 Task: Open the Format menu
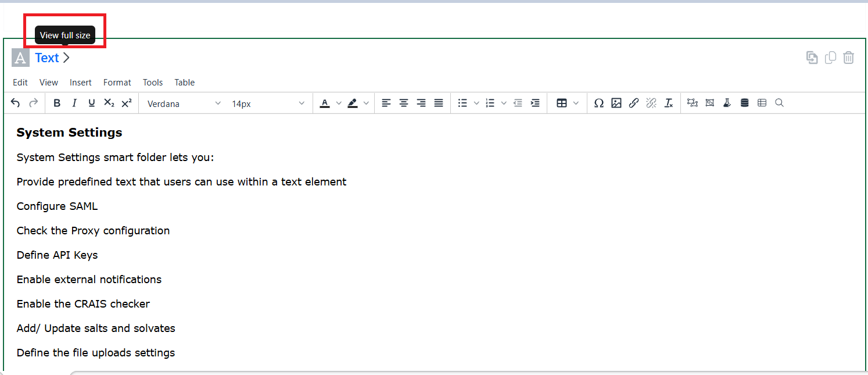coord(117,83)
